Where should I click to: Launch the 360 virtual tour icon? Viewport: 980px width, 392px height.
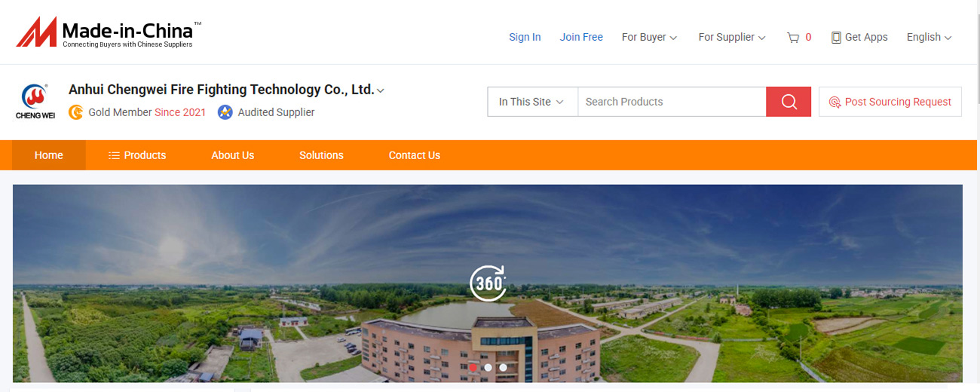[488, 283]
